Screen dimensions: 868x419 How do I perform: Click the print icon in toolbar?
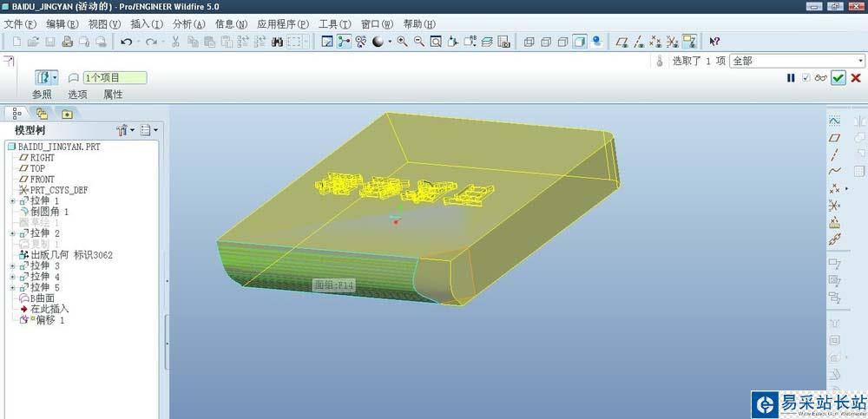tap(68, 42)
